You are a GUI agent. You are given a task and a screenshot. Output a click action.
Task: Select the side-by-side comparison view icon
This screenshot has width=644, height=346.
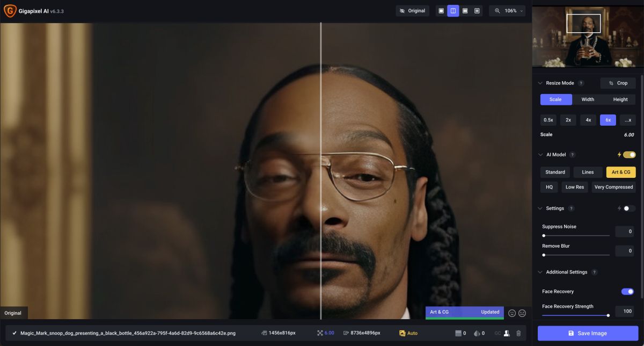[x=465, y=11]
